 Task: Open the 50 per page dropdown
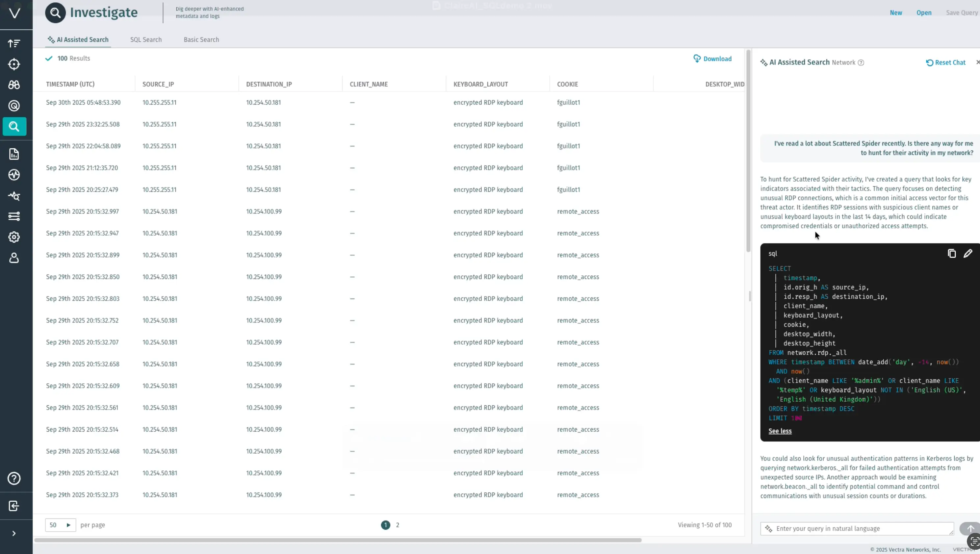click(x=60, y=525)
